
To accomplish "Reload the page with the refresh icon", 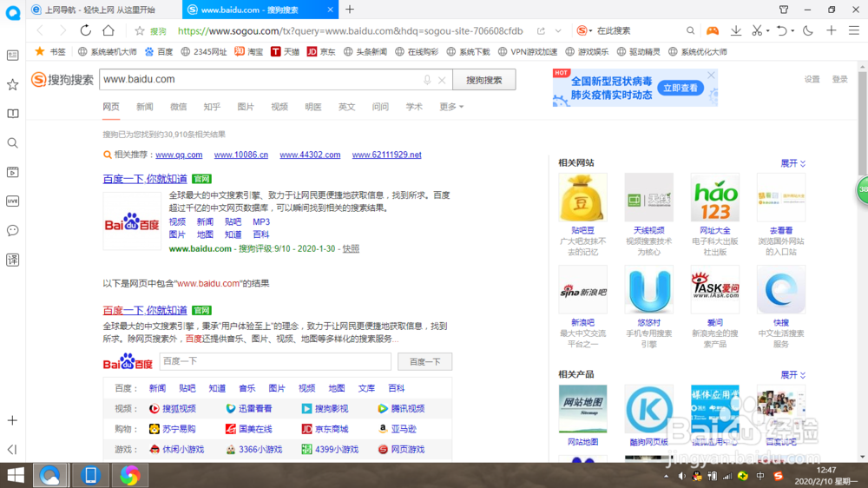I will (x=85, y=30).
